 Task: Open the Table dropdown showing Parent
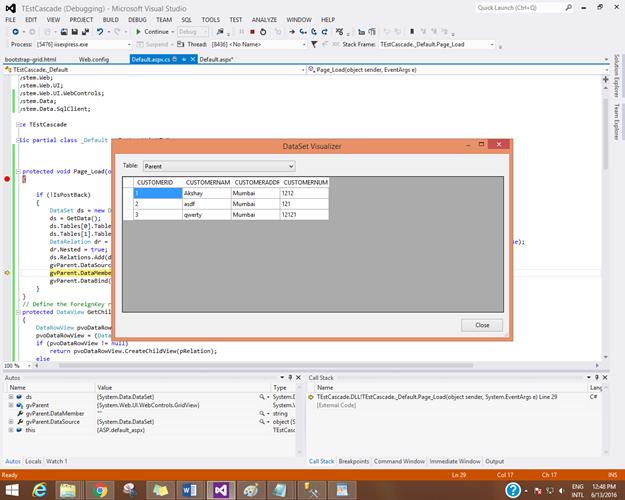pyautogui.click(x=218, y=165)
